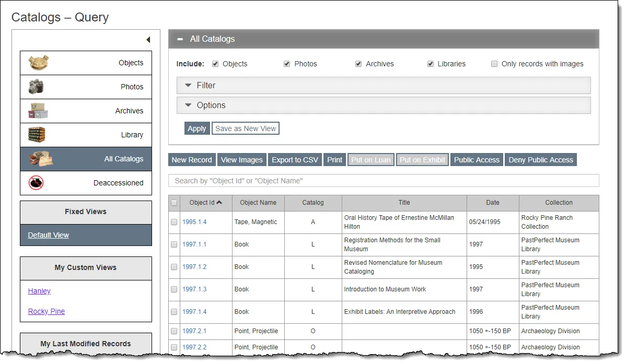The image size is (626, 364).
Task: Click the Print button
Action: tap(334, 160)
